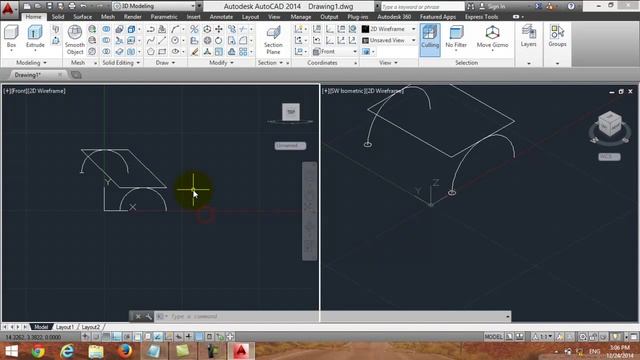Open the Groups panel icon
The image size is (640, 360).
point(557,36)
